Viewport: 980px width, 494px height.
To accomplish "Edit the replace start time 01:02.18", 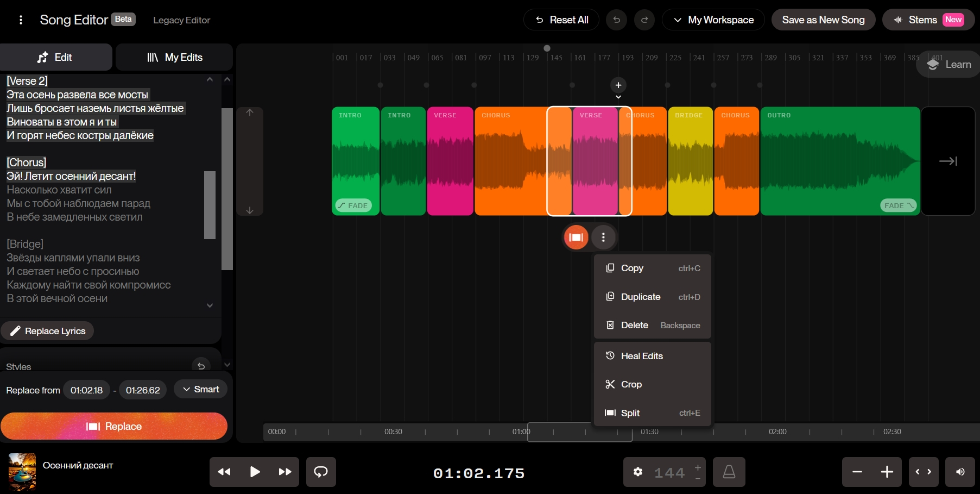I will (86, 390).
